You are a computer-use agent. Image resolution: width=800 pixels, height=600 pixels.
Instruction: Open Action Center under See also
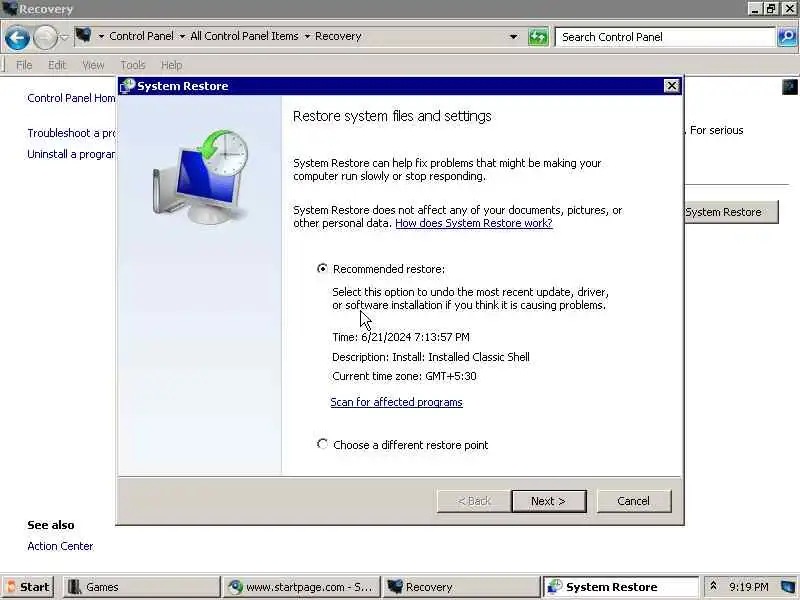[60, 546]
